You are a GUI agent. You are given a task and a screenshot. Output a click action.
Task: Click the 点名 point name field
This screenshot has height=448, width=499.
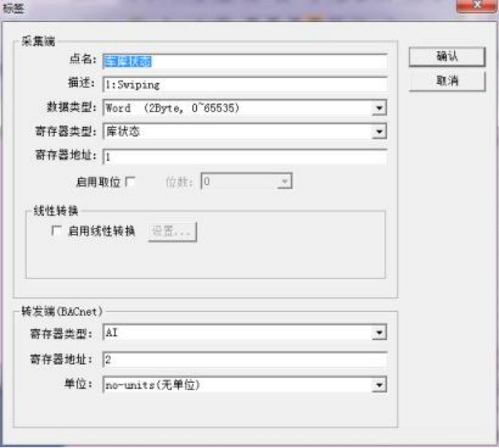coord(245,61)
